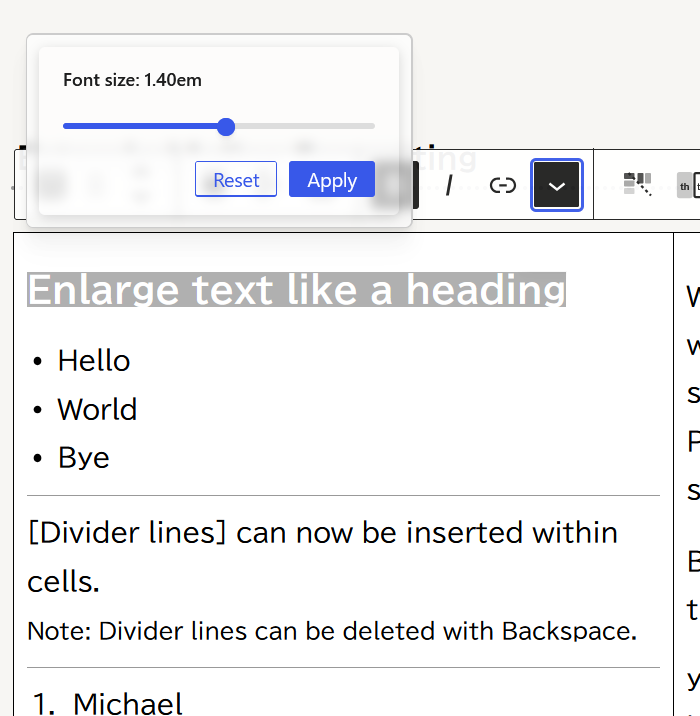The height and width of the screenshot is (716, 700).
Task: Click the 'Hello' bullet item
Action: click(x=94, y=361)
